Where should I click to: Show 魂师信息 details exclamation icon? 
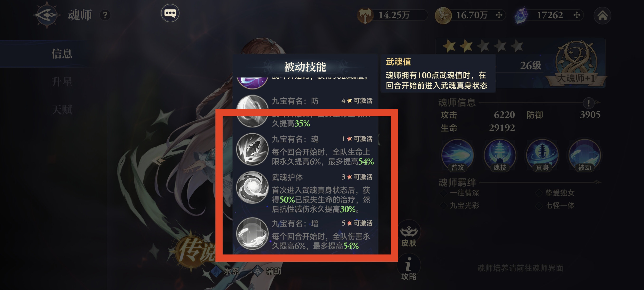(588, 103)
